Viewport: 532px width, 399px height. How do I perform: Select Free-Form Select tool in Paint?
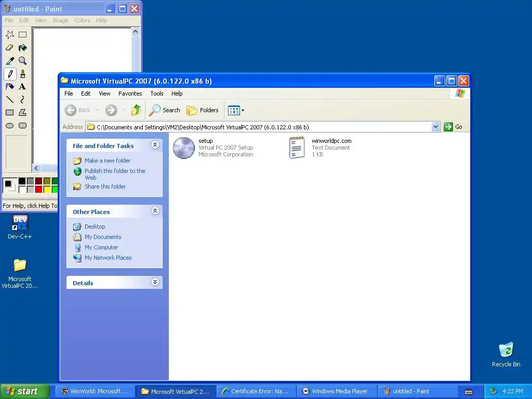tap(10, 34)
